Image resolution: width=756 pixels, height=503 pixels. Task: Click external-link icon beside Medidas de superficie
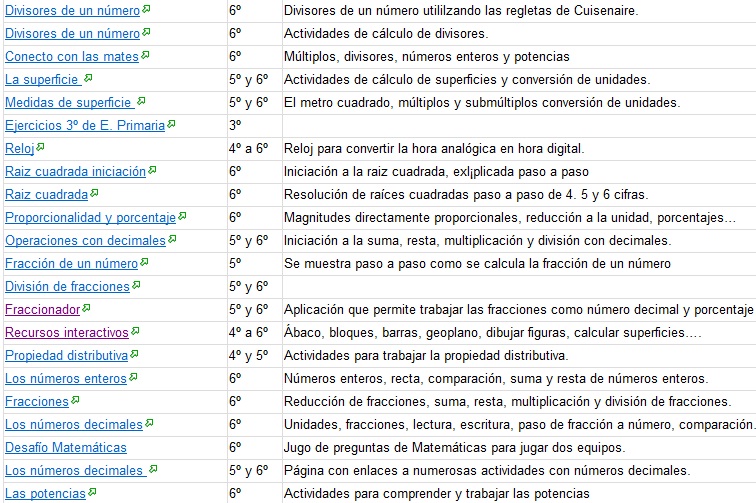(141, 101)
